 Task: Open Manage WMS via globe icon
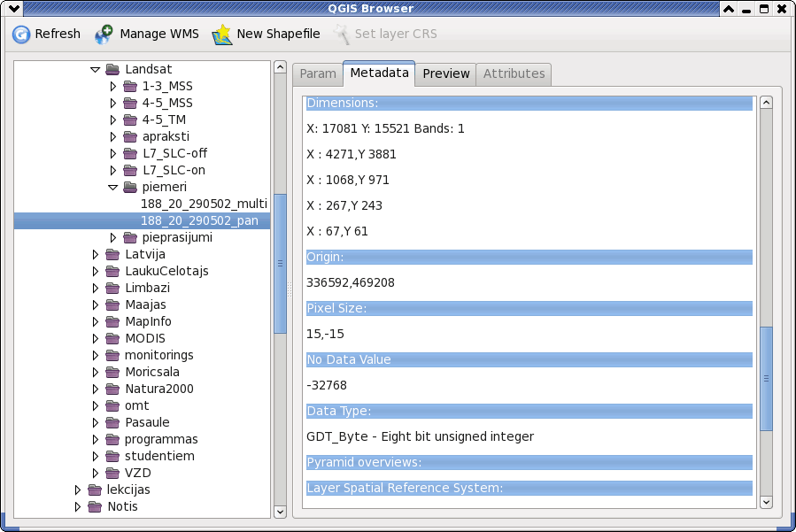(x=104, y=34)
